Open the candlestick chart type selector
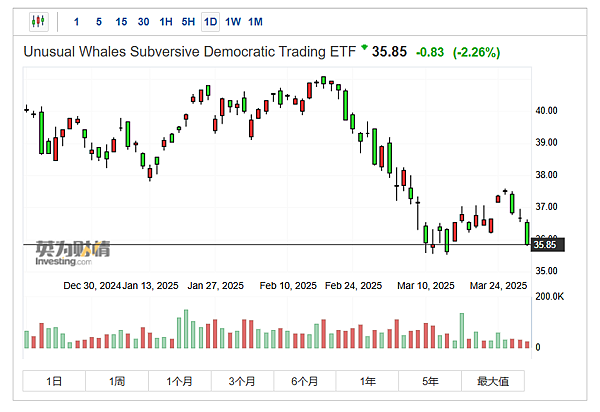This screenshot has width=600, height=412. click(39, 21)
